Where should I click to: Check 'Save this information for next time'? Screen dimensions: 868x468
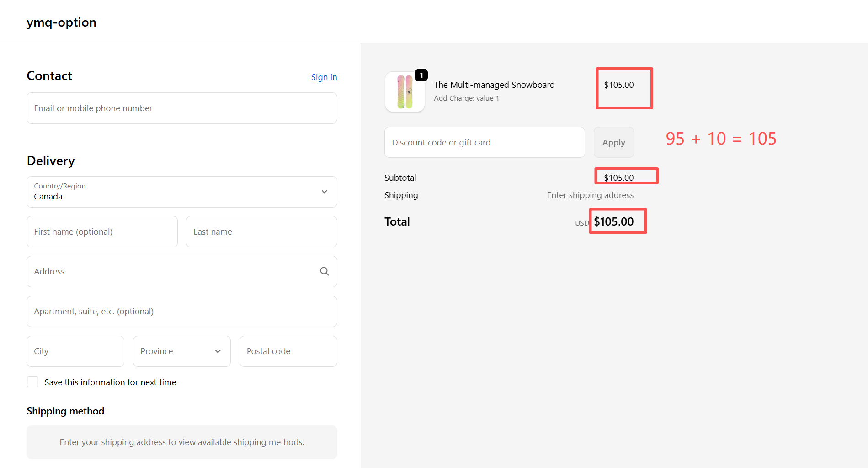[x=33, y=382]
